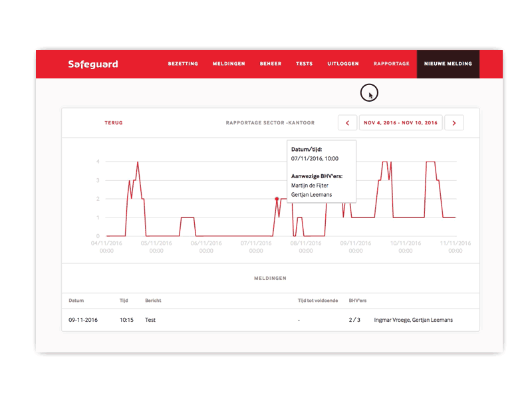This screenshot has height=399, width=532.
Task: Click the black circled cursor indicator
Action: (370, 92)
